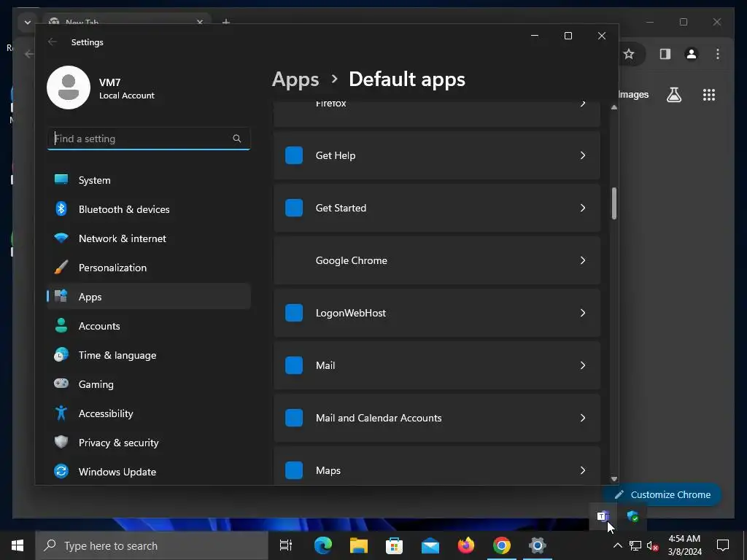
Task: Click the VM7 profile avatar
Action: click(69, 87)
